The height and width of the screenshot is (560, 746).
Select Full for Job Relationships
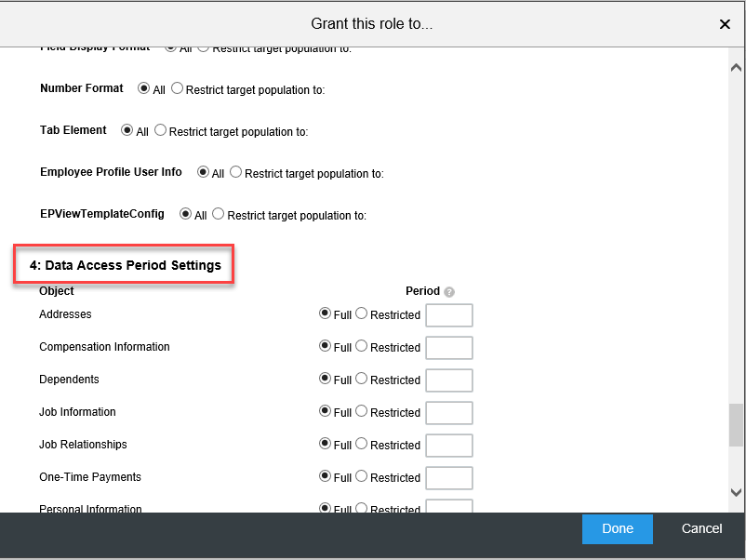point(325,444)
